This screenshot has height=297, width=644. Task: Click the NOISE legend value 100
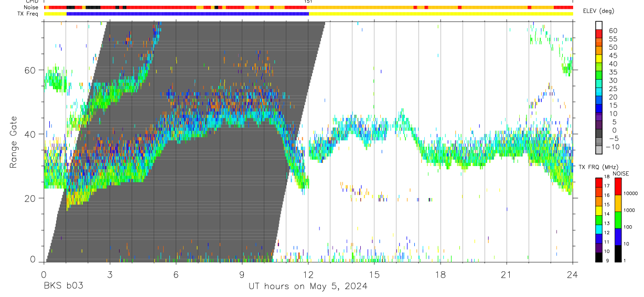point(627,227)
